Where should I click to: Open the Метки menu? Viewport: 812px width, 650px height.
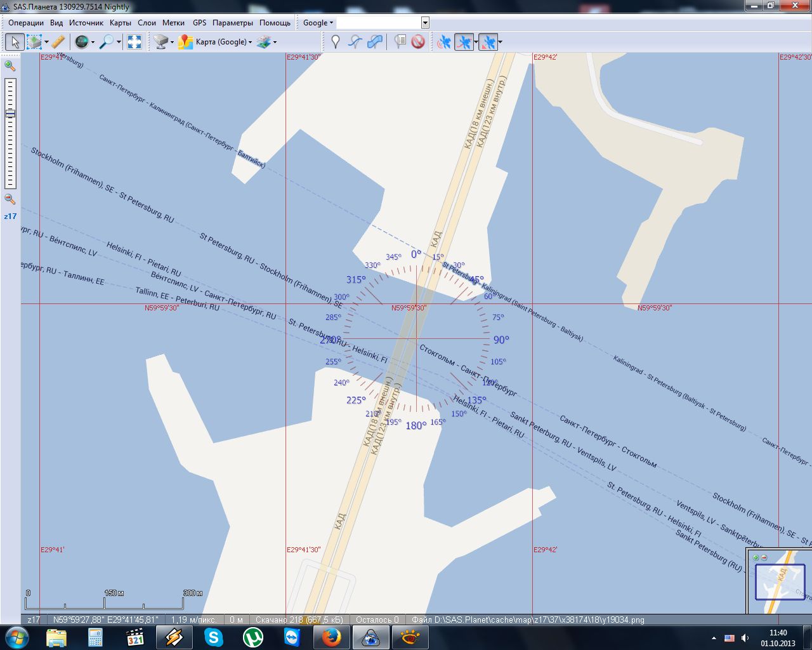[173, 23]
